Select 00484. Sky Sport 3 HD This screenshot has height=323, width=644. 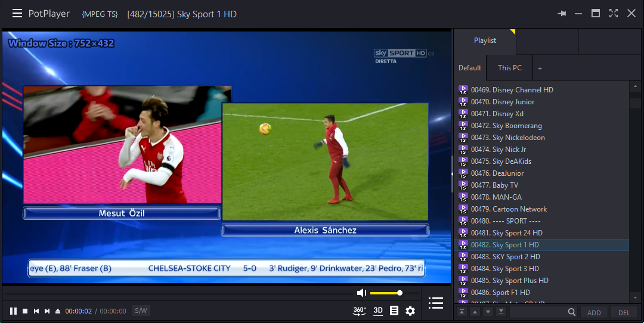click(542, 268)
